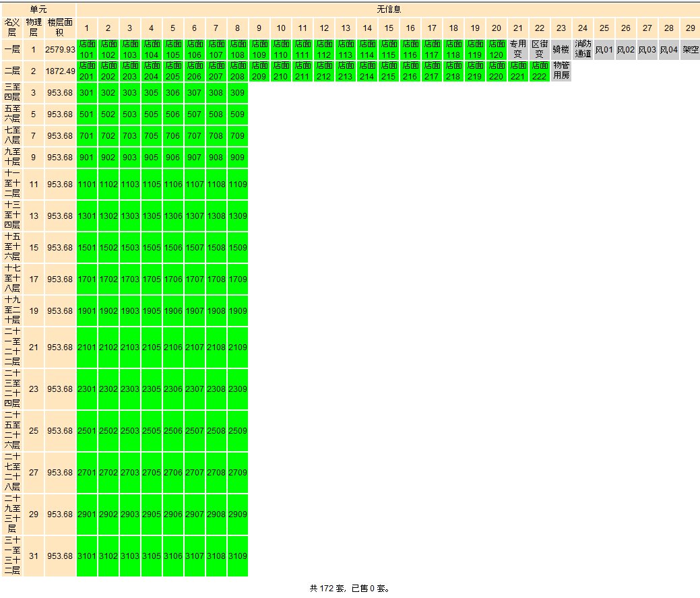Click the 风04 cell
The height and width of the screenshot is (598, 700).
(669, 50)
